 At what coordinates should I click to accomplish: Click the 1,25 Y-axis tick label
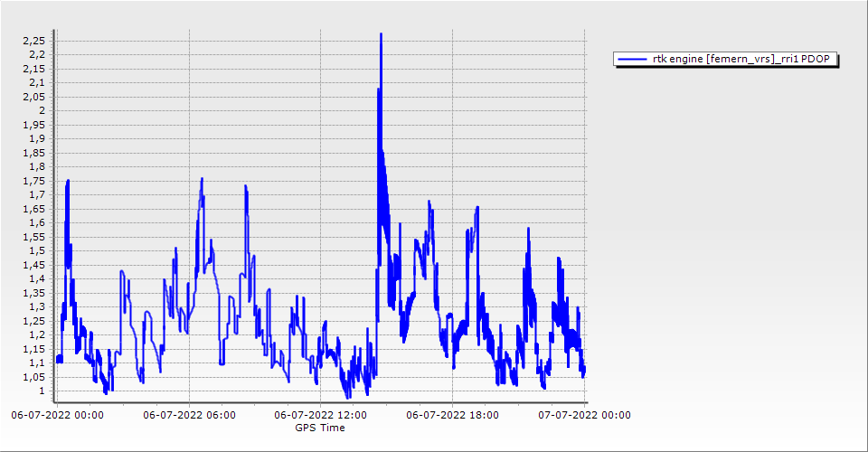(34, 321)
